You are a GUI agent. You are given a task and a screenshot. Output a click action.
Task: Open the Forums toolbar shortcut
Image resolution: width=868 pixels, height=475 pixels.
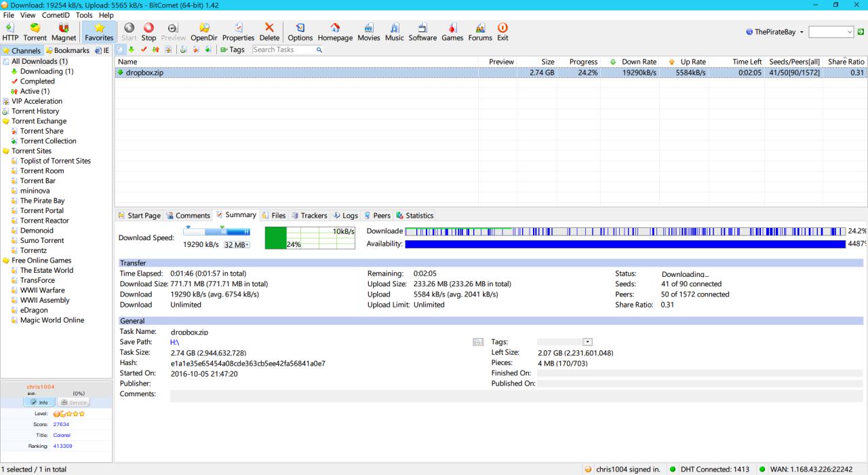pos(480,31)
